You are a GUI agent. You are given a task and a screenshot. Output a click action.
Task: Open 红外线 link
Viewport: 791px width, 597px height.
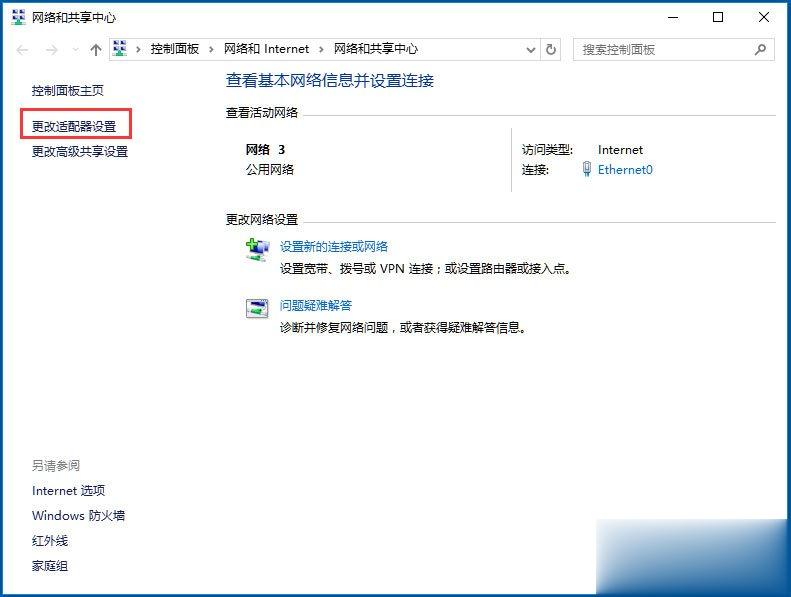coord(50,541)
